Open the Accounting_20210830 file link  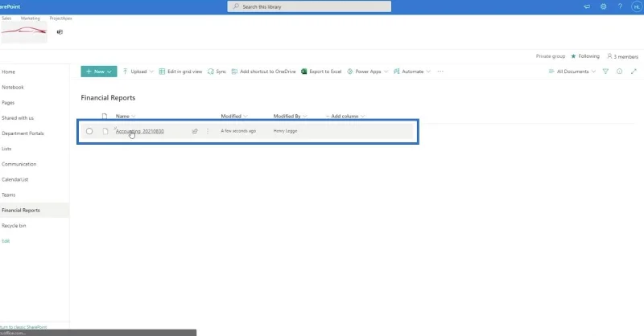tap(139, 131)
